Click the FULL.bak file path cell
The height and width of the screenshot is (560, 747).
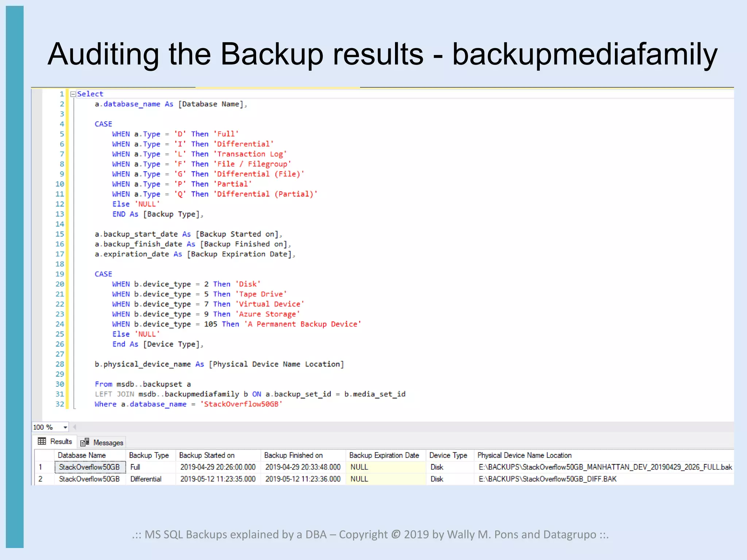click(x=604, y=467)
